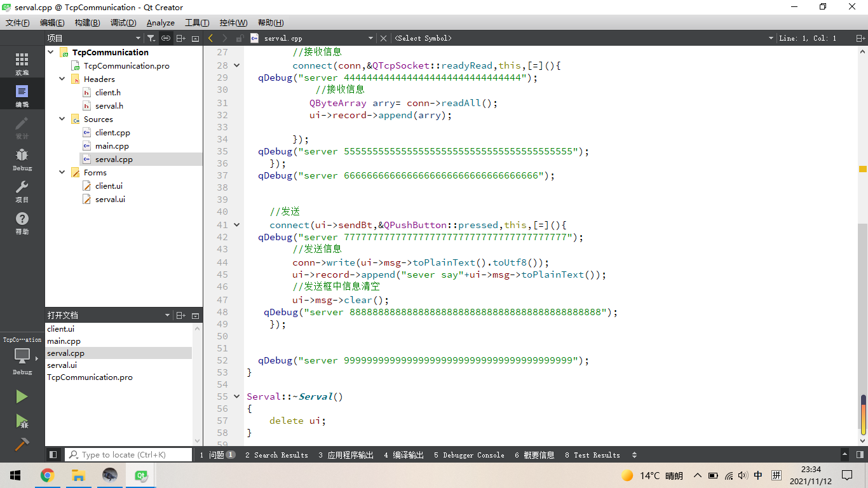Select main.cpp in Sources tree
The image size is (868, 488).
112,146
